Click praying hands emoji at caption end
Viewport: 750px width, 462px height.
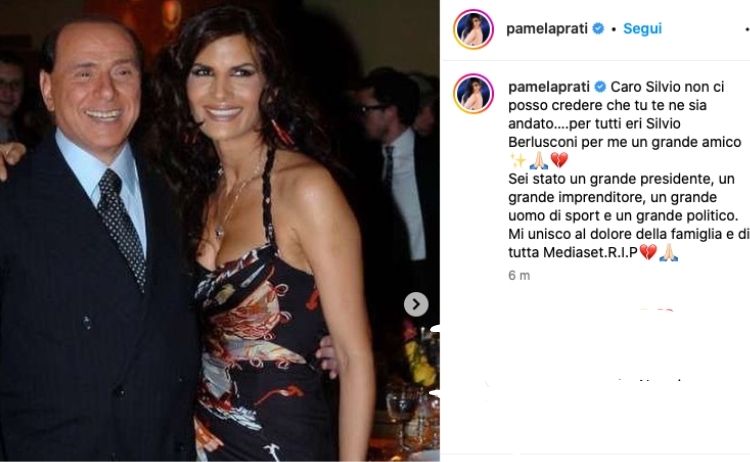pyautogui.click(x=668, y=252)
